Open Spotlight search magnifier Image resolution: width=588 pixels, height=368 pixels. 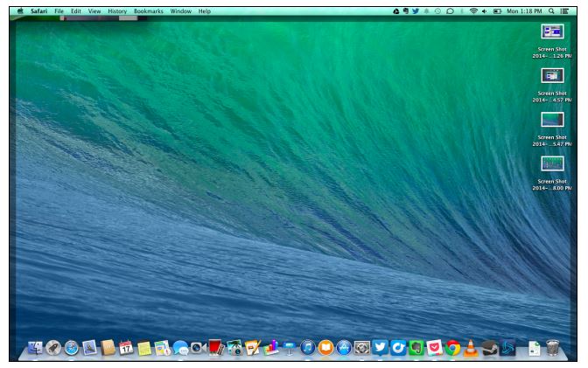click(551, 11)
